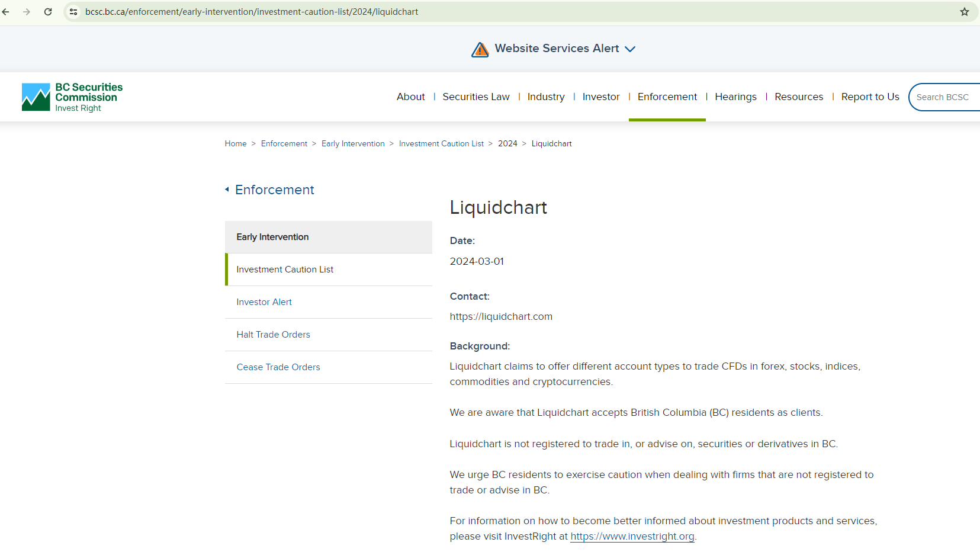Image resolution: width=980 pixels, height=555 pixels.
Task: Open the Enforcement menu in navigation bar
Action: [x=667, y=97]
